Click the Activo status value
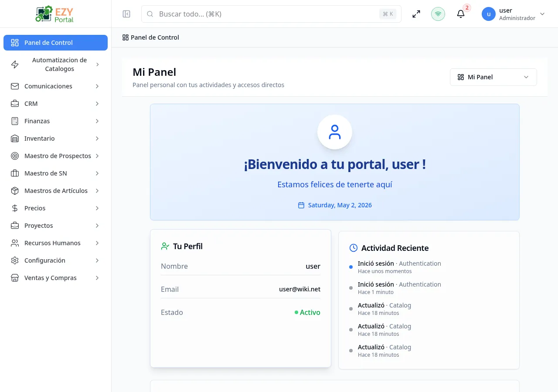Screen dimensions: 558x392 coord(307,312)
